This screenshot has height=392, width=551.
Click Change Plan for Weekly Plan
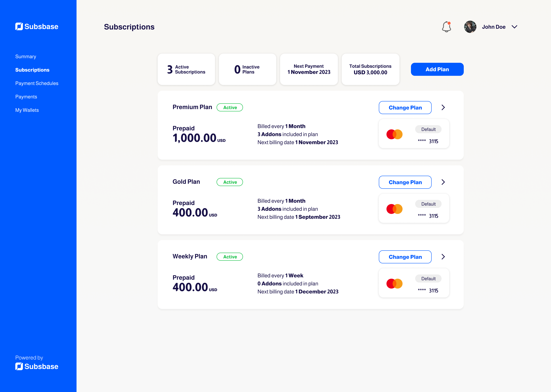pos(405,257)
